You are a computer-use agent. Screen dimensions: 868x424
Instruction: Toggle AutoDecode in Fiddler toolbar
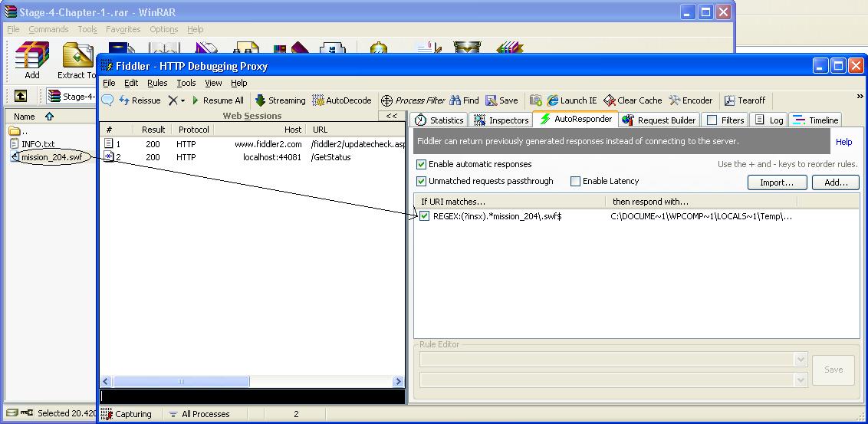tap(341, 100)
